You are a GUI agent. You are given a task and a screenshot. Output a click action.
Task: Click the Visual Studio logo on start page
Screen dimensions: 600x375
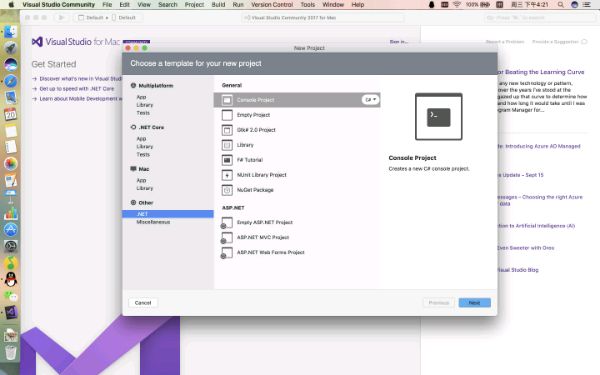[37, 41]
